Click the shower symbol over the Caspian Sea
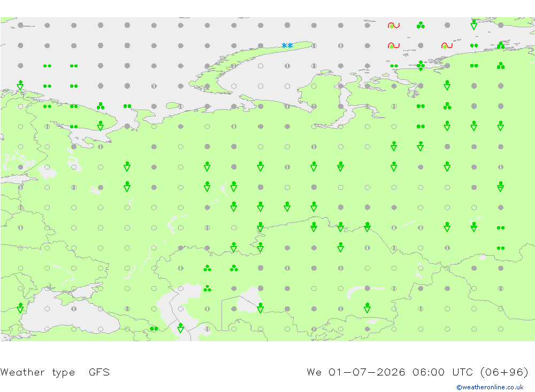This screenshot has height=392, width=535. pos(180,328)
